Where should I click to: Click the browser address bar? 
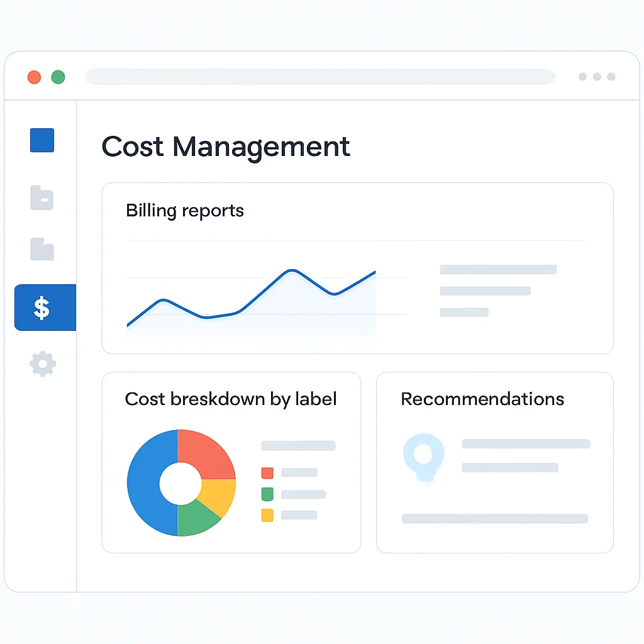pyautogui.click(x=320, y=77)
